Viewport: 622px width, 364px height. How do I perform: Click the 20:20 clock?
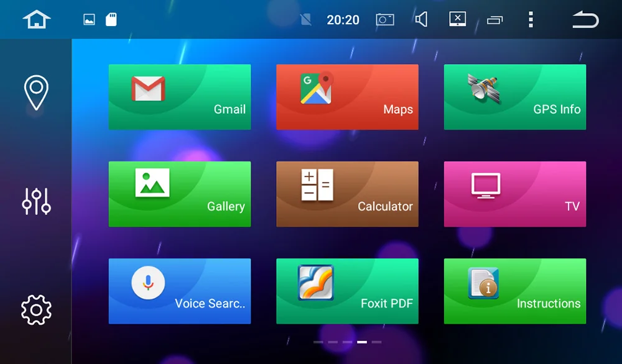click(343, 19)
